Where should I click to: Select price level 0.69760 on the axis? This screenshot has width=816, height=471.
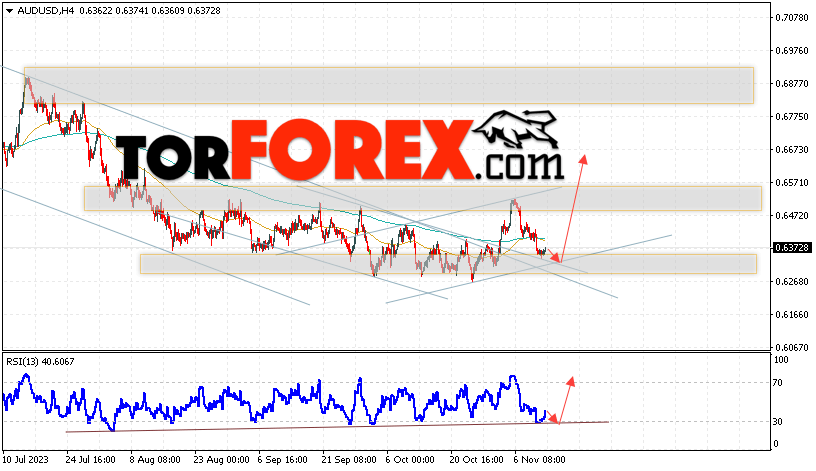pos(792,50)
